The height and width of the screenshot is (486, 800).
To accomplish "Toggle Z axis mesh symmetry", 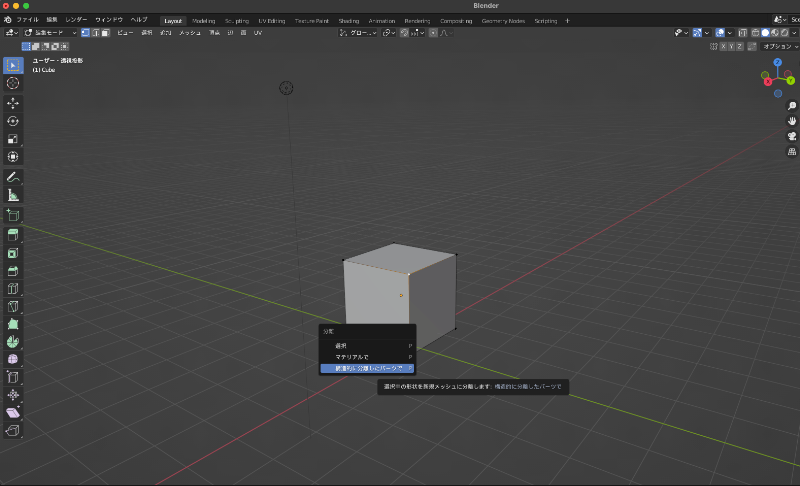I will [x=740, y=46].
